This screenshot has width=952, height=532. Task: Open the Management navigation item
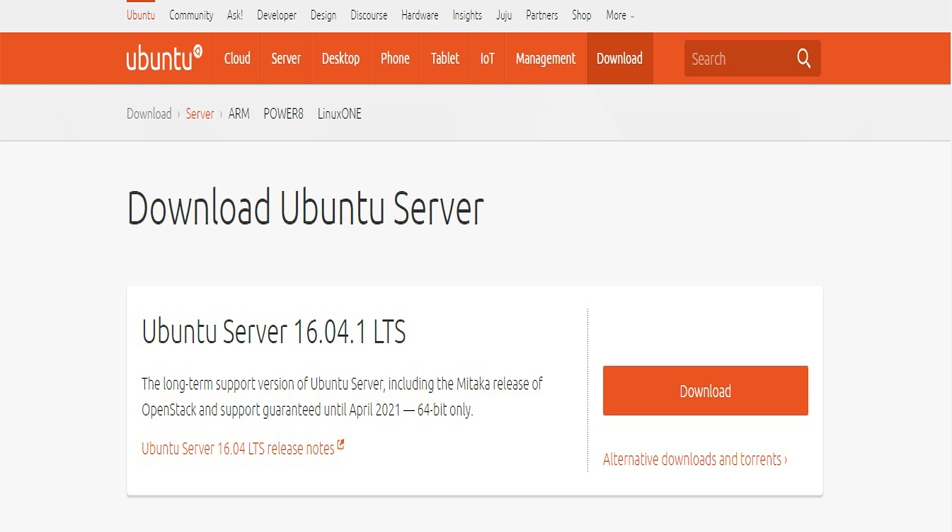point(545,59)
